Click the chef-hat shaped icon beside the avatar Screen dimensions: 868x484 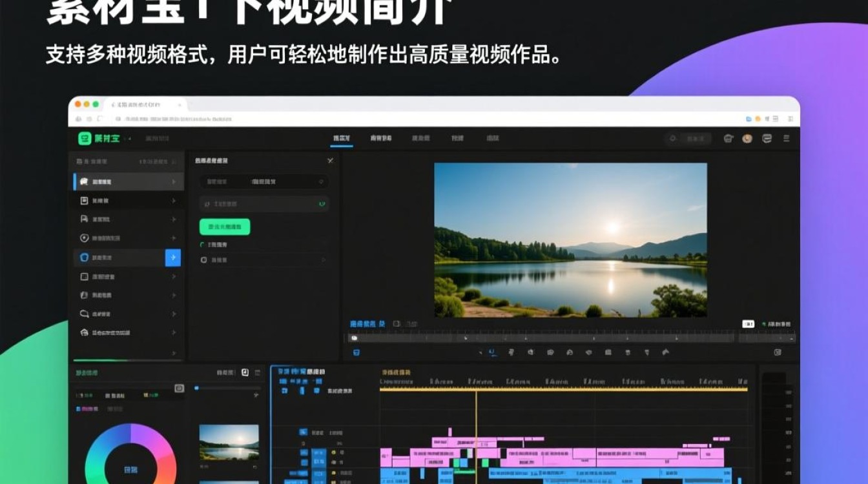click(728, 138)
